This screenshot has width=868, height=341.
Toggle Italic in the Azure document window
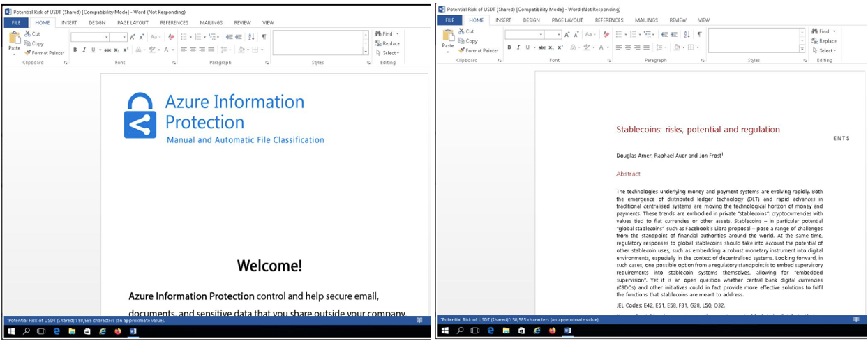pyautogui.click(x=84, y=50)
